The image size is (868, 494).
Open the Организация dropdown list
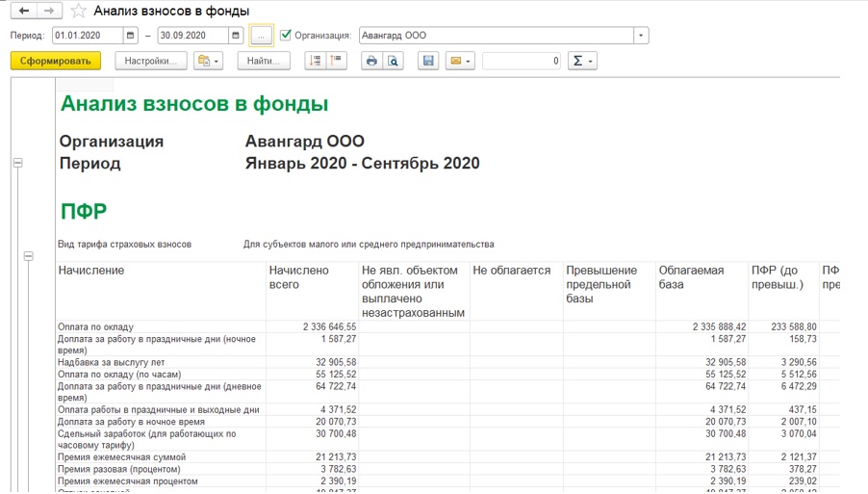(x=641, y=36)
